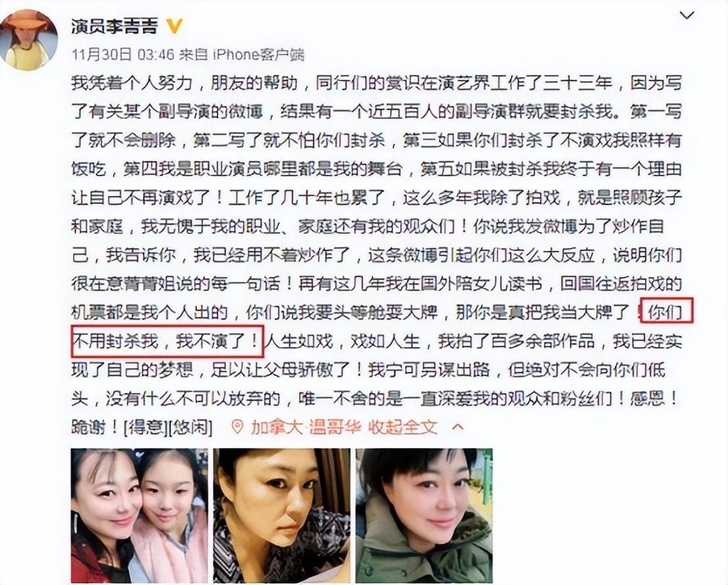This screenshot has height=585, width=728.
Task: Click the gold verified badge icon
Action: [175, 26]
